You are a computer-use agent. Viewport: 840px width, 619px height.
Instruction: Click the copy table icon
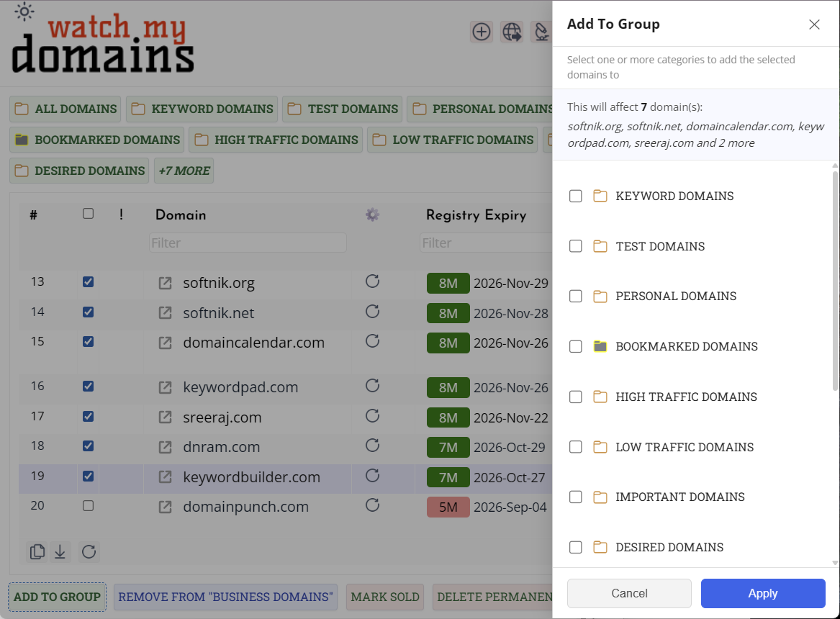(x=37, y=552)
